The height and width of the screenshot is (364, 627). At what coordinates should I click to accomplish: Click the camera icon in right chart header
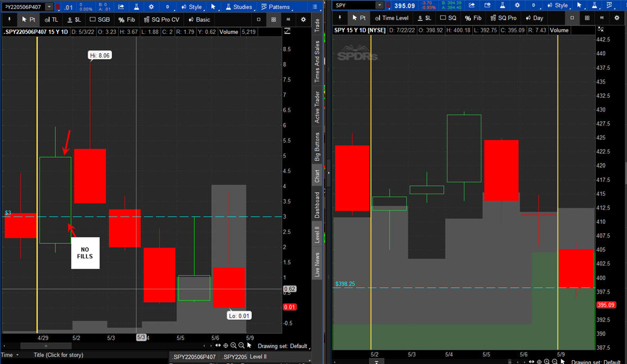487,5
